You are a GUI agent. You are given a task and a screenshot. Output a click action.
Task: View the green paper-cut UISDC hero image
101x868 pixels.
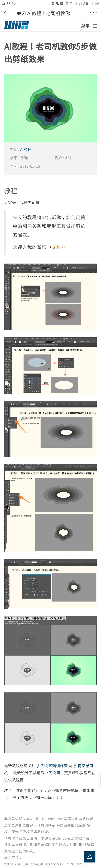50,108
